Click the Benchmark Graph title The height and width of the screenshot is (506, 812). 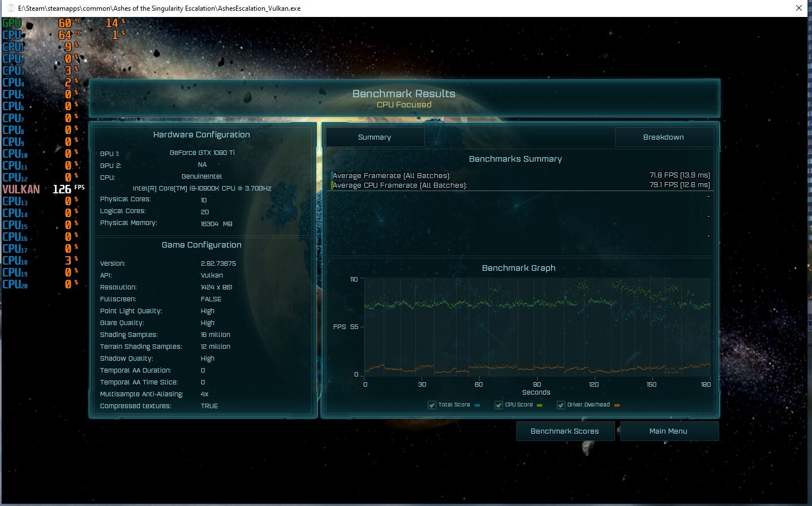click(x=519, y=268)
